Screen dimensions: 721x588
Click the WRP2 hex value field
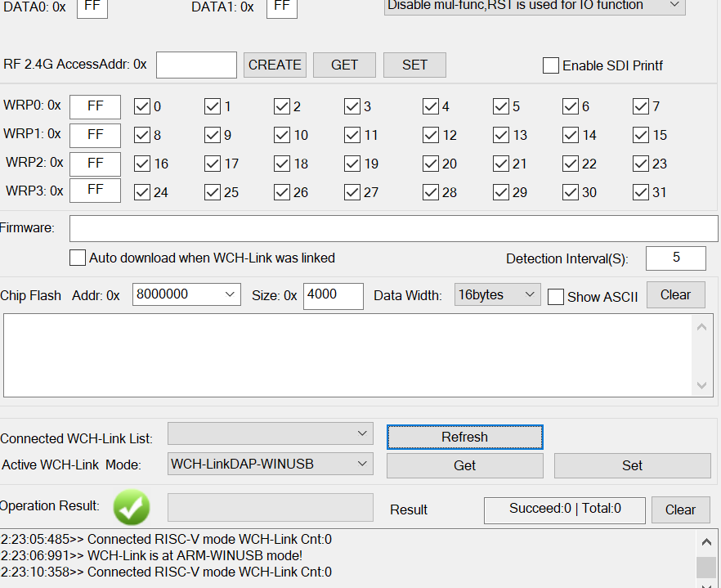(x=95, y=164)
